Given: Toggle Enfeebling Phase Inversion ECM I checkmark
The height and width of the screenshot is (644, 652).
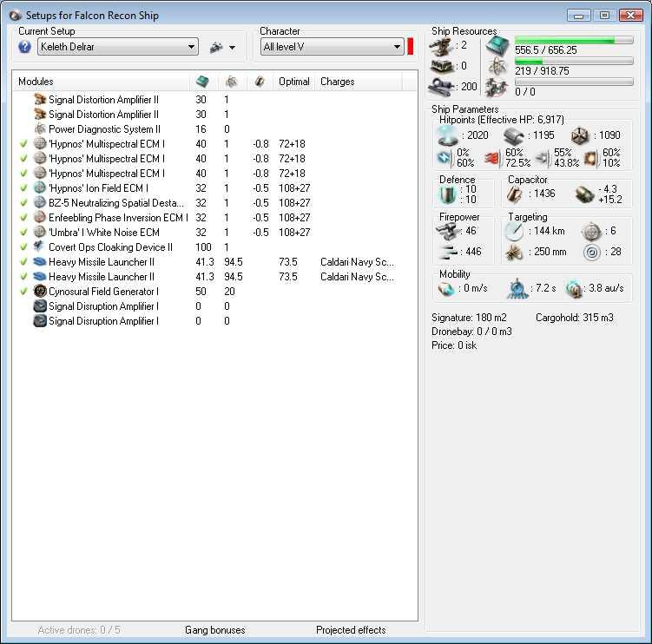Looking at the screenshot, I should [23, 218].
